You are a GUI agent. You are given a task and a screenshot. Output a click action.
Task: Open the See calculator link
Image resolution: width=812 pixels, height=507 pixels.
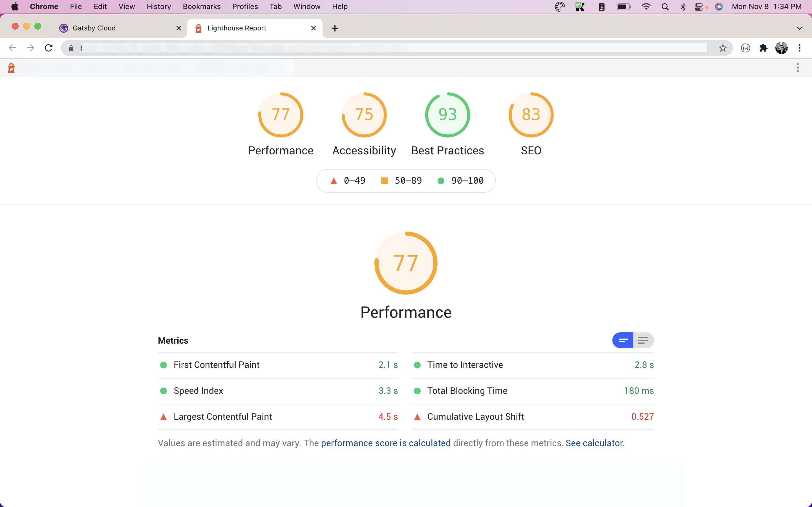click(595, 443)
